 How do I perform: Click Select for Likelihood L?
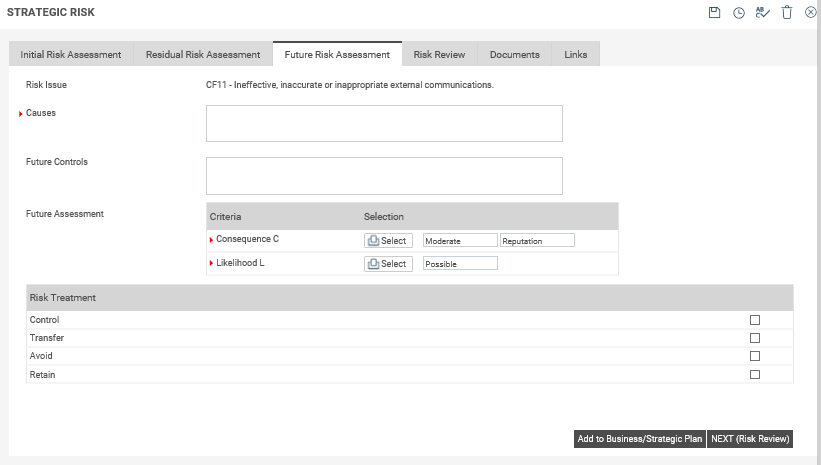[x=388, y=263]
